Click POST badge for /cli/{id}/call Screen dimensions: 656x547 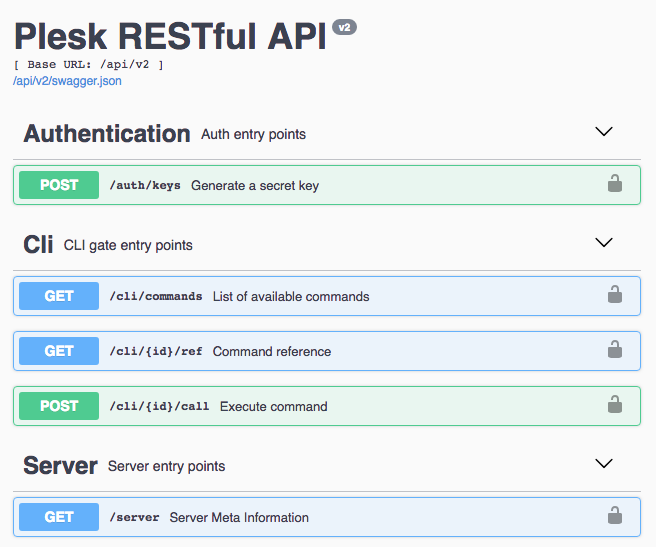pyautogui.click(x=59, y=406)
